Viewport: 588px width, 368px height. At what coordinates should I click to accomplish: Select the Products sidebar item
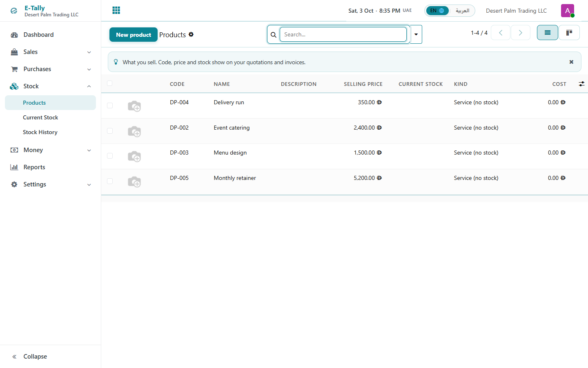coord(51,103)
